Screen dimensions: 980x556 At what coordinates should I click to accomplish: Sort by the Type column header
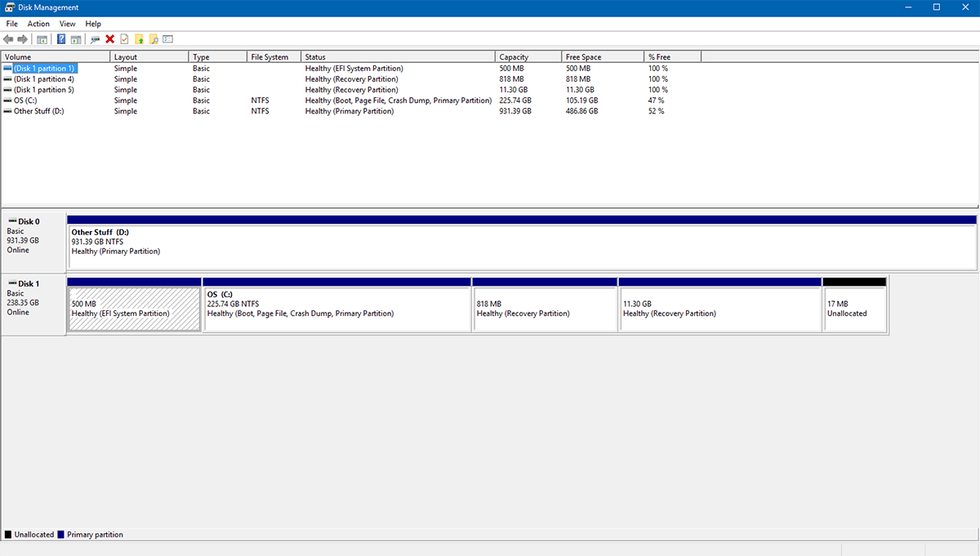pos(218,57)
